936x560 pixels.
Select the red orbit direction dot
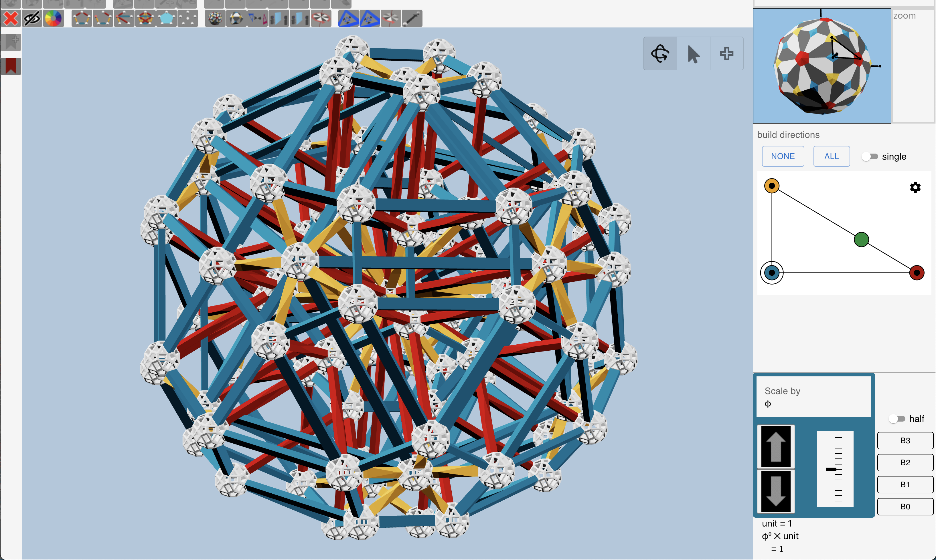pos(916,273)
